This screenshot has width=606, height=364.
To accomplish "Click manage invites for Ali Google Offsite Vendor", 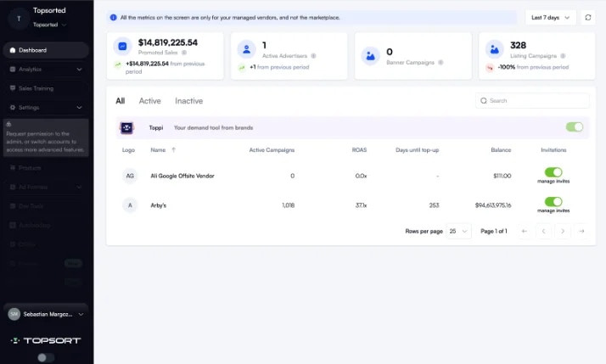I will pyautogui.click(x=553, y=182).
